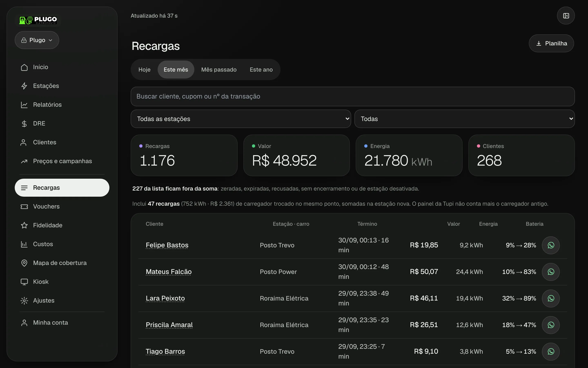Open the Todas status filter dropdown
The width and height of the screenshot is (588, 368).
[x=464, y=119]
